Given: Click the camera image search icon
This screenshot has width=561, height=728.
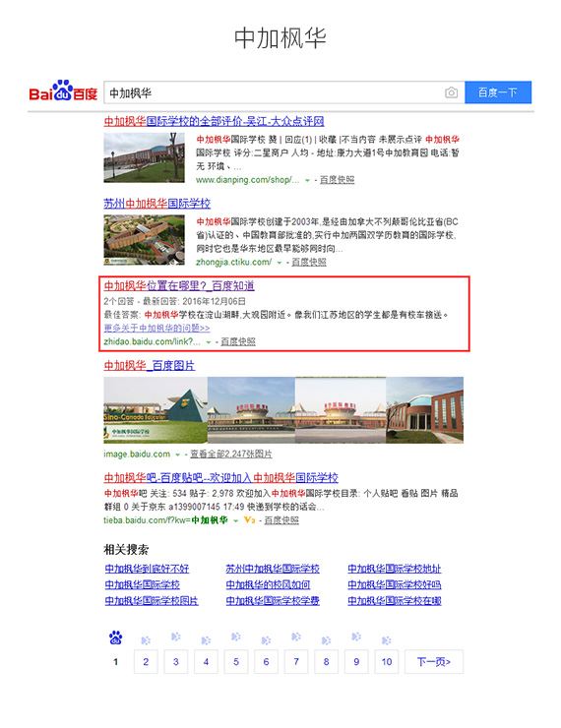Looking at the screenshot, I should (451, 92).
